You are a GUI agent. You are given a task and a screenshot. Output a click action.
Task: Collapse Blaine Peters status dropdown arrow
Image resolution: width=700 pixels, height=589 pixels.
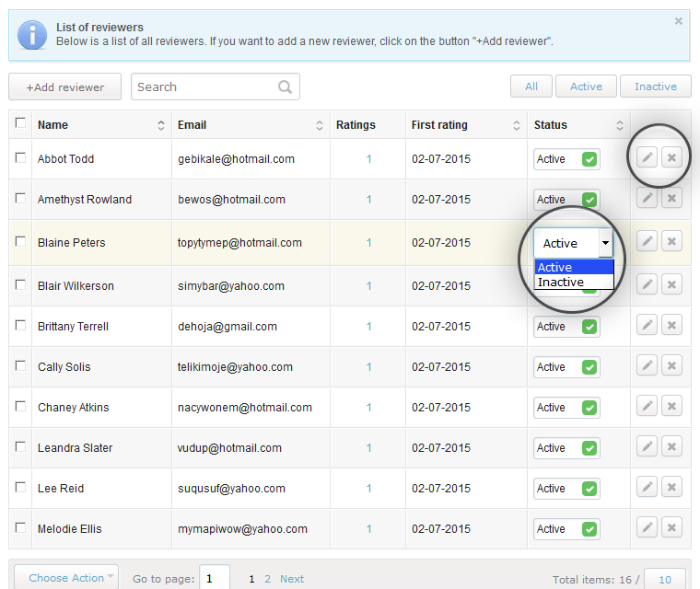click(x=606, y=243)
